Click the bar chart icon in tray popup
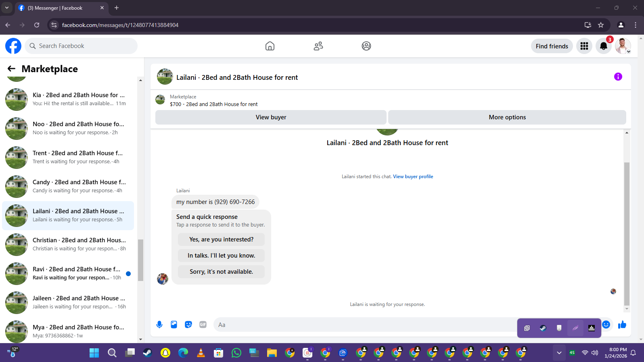The image size is (644, 362). (x=592, y=328)
